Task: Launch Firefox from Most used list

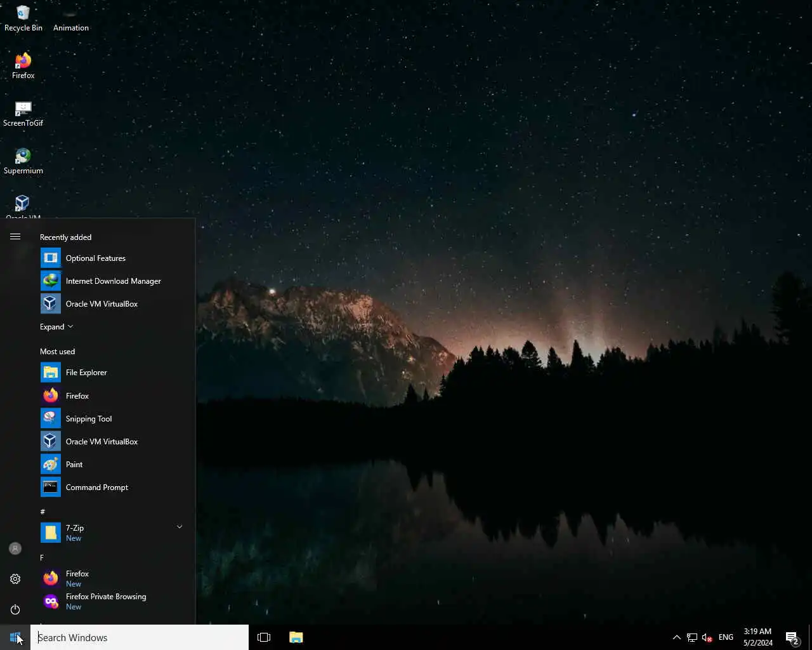Action: (x=113, y=396)
